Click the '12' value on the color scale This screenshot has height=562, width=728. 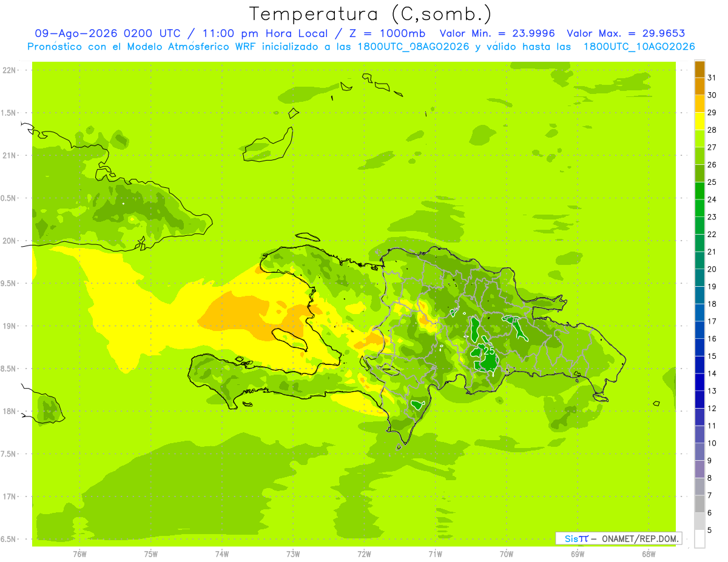point(712,409)
